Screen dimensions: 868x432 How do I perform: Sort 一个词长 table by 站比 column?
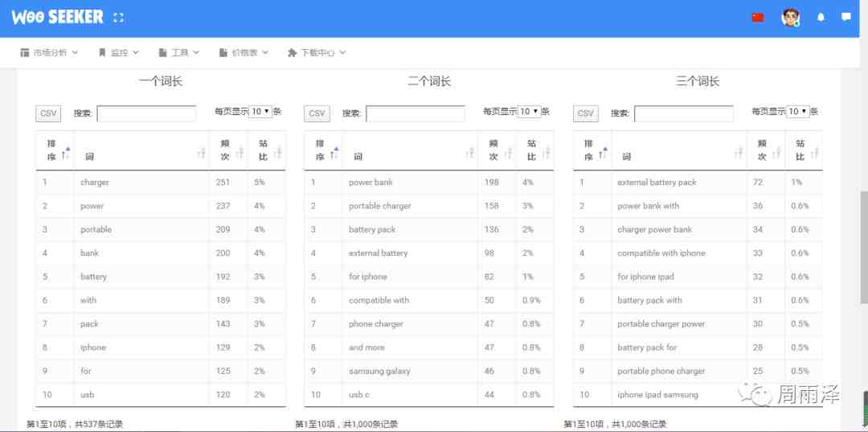(x=267, y=150)
